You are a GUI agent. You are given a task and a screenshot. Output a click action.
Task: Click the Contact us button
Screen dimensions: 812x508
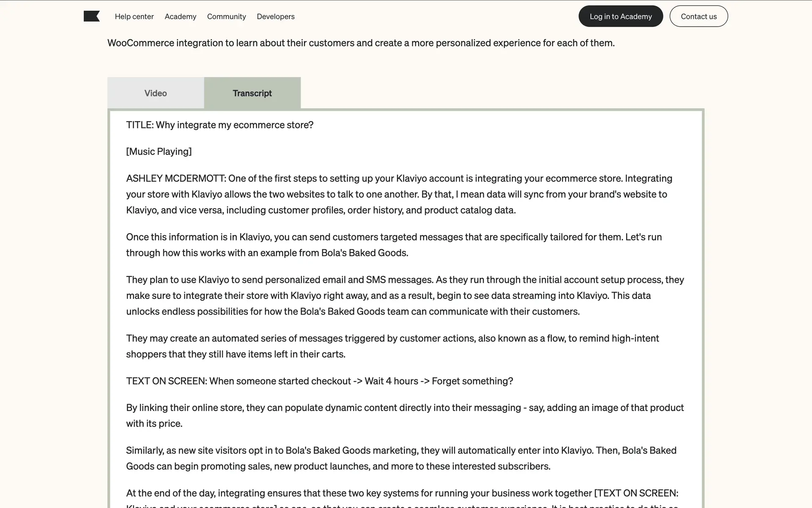click(698, 17)
